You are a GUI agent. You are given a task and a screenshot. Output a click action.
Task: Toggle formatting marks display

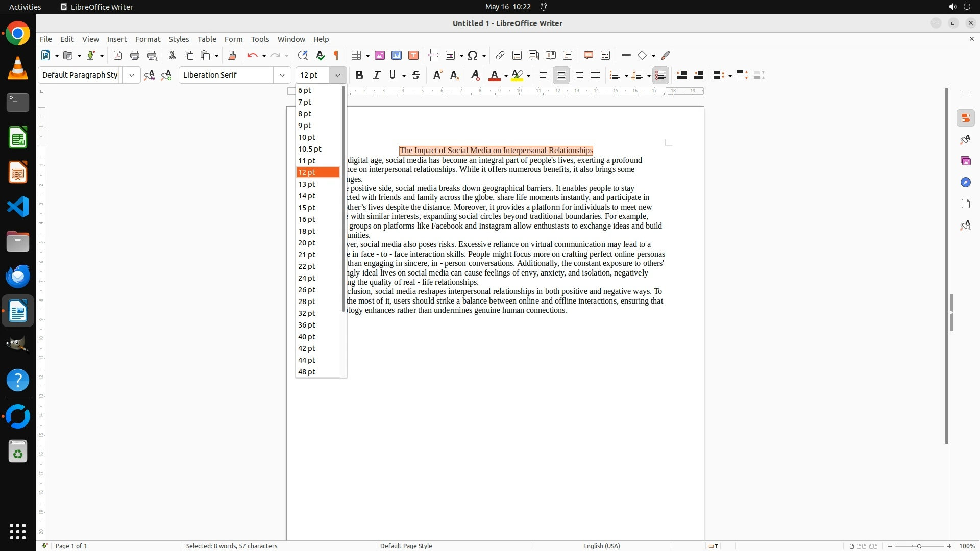click(336, 55)
